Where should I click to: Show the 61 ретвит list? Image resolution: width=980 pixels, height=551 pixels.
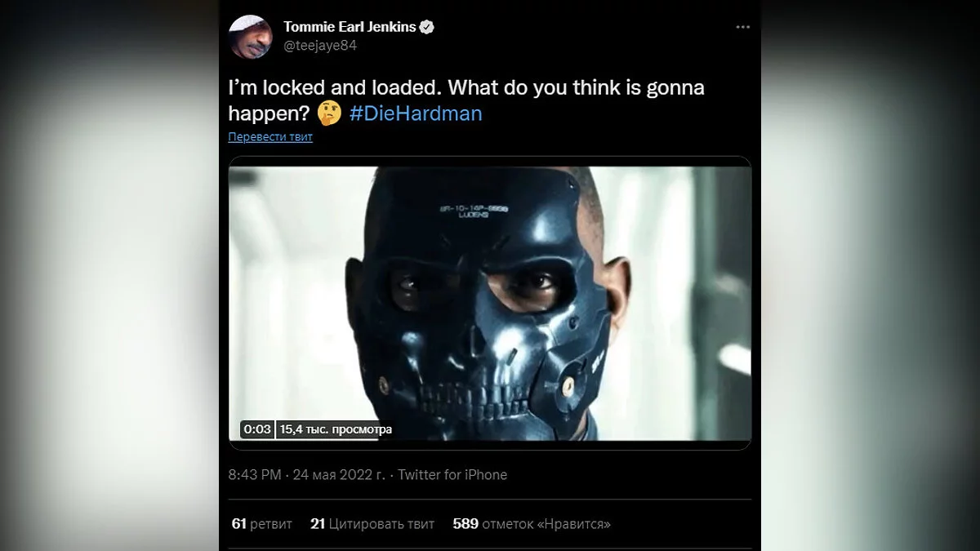click(261, 524)
